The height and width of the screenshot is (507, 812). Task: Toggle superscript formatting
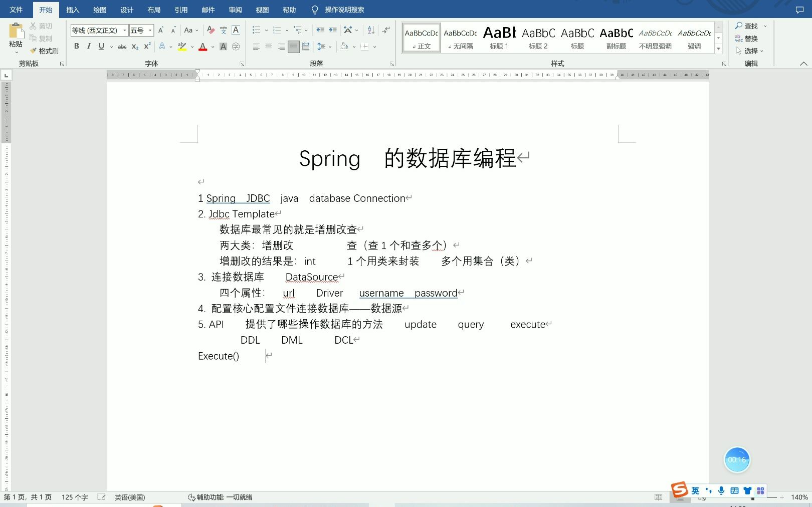click(x=147, y=46)
